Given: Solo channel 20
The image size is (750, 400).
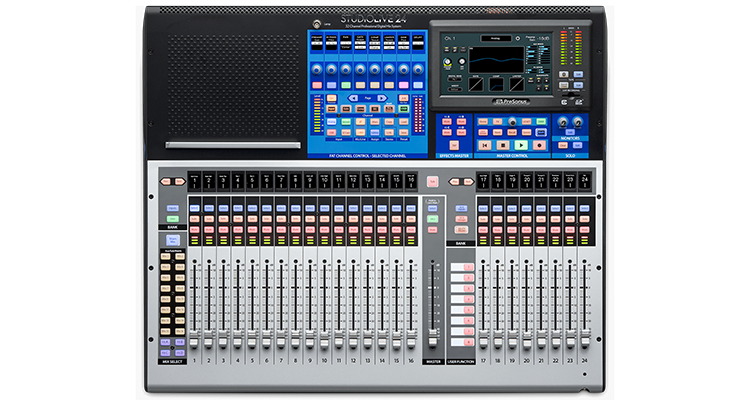Looking at the screenshot, I should point(527,219).
